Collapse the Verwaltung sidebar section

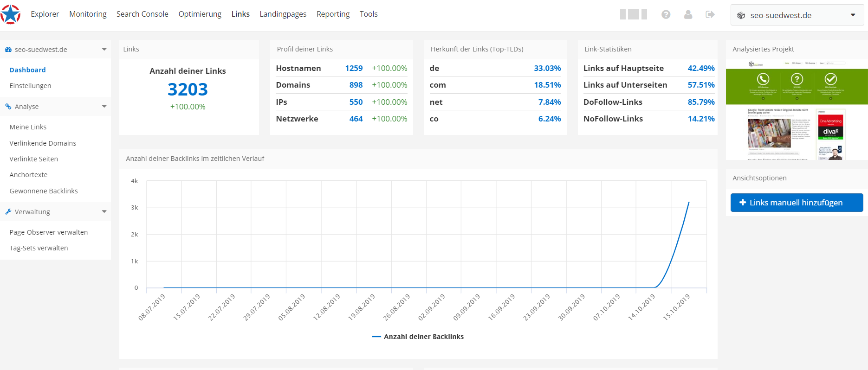104,212
